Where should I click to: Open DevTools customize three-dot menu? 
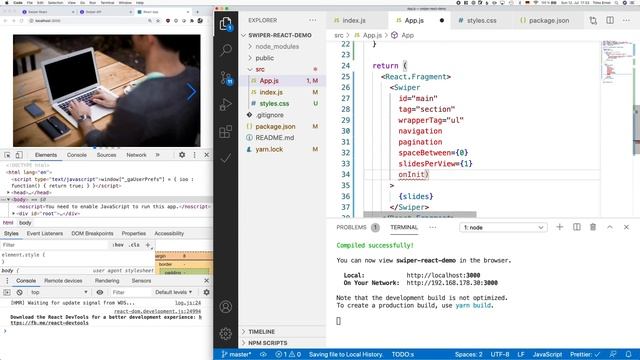pos(194,155)
